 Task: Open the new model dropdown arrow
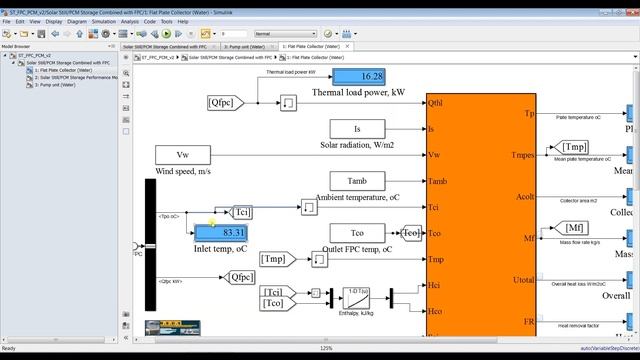tap(15, 34)
